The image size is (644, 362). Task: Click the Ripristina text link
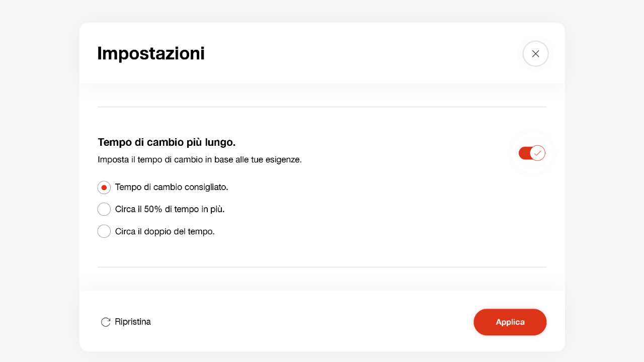(133, 322)
